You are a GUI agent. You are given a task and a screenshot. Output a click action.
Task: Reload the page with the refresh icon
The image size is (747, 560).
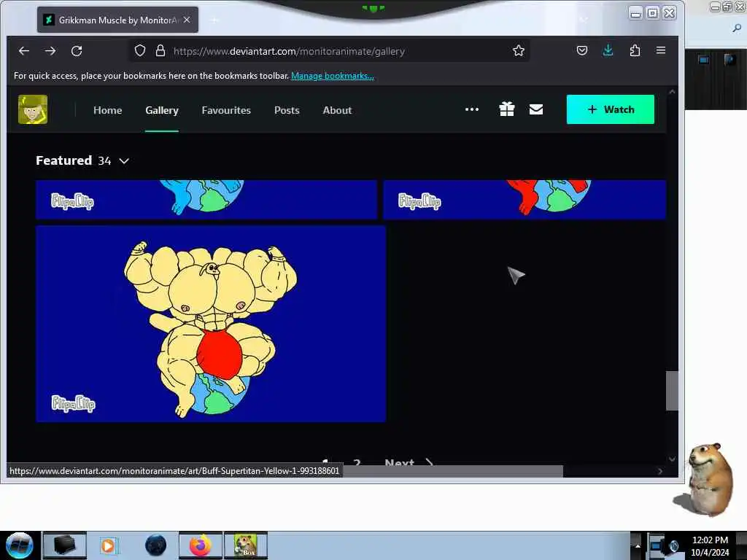pos(77,50)
